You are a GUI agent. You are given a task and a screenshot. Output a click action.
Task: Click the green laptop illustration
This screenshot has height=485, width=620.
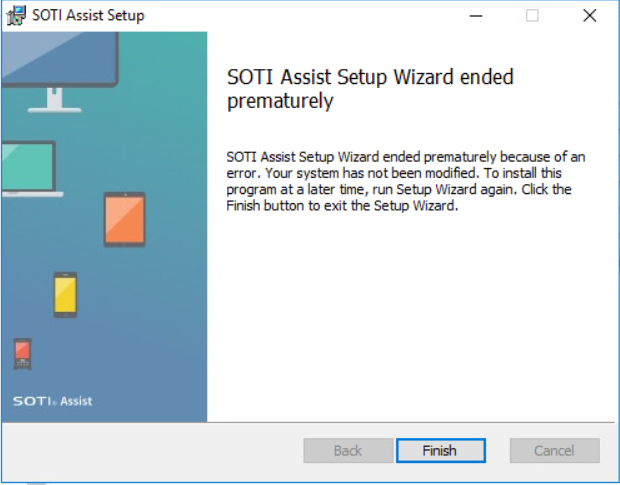(x=31, y=169)
